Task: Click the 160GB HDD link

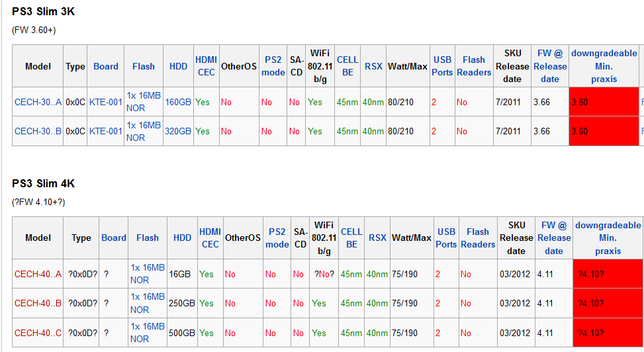Action: tap(178, 102)
